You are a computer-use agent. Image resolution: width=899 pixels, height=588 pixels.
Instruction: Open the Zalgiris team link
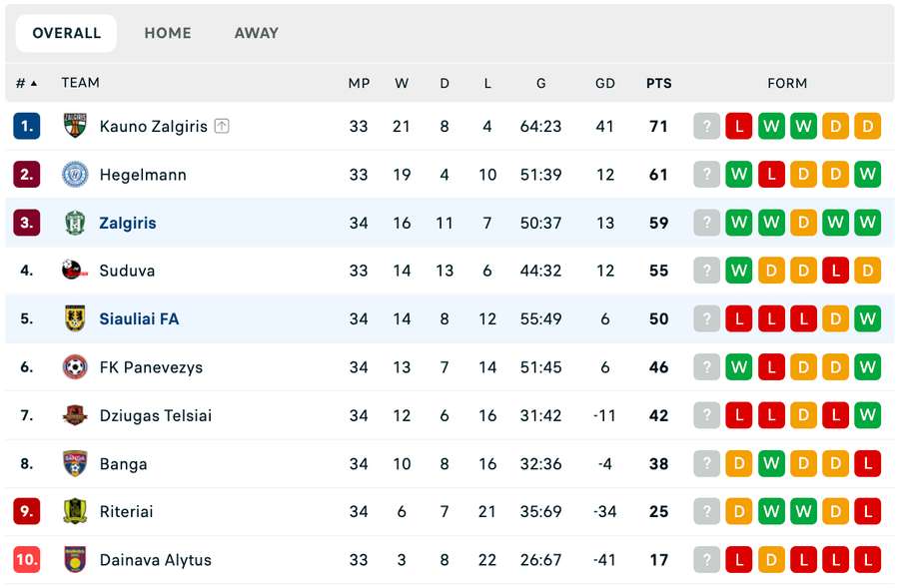click(128, 224)
